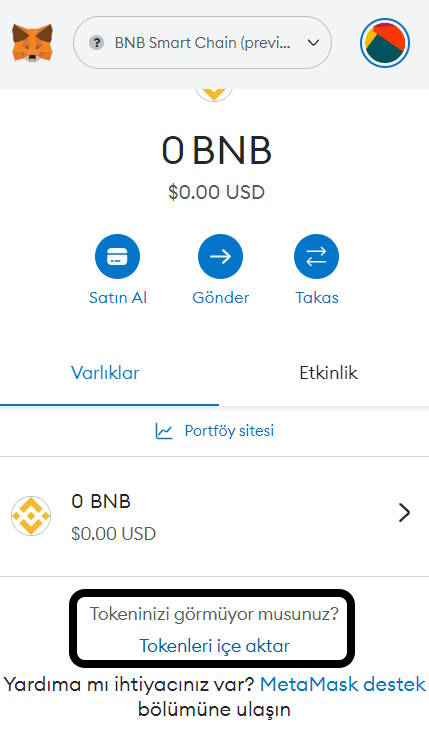Click the Gönder label
The image size is (429, 744).
point(221,298)
